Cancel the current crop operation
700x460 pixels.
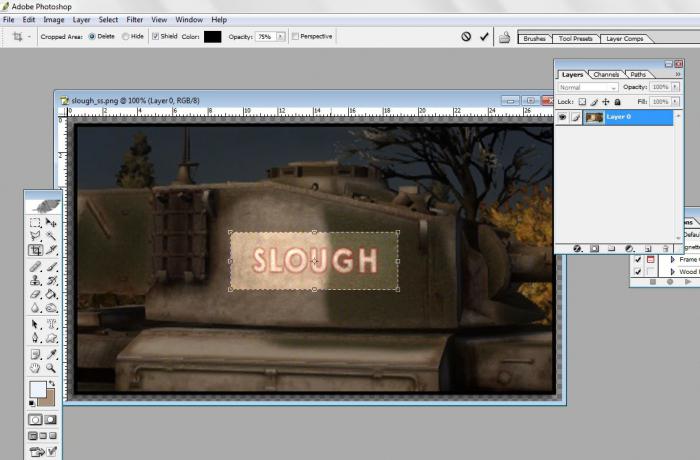pyautogui.click(x=466, y=37)
